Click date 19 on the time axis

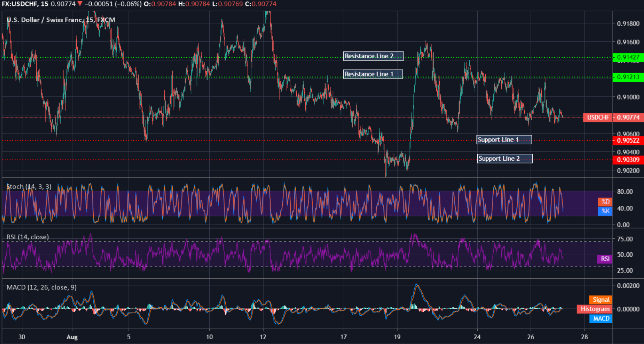pos(397,337)
